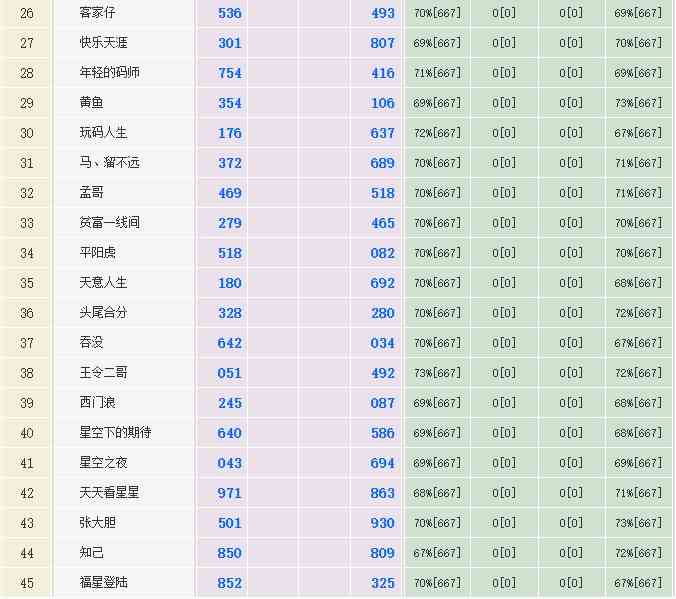Screen dimensions: 676x599
Task: Click the number 043 beside 星空之夜
Action: [230, 463]
